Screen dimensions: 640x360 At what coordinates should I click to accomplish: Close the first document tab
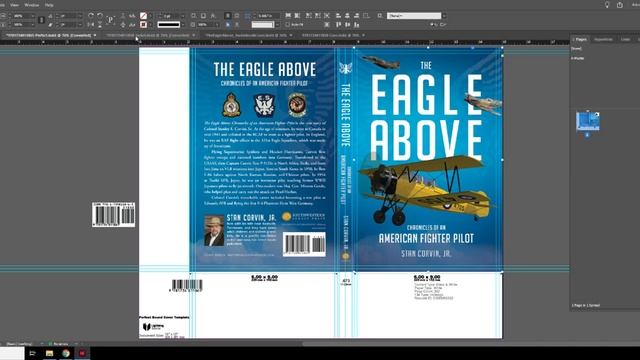tap(95, 36)
